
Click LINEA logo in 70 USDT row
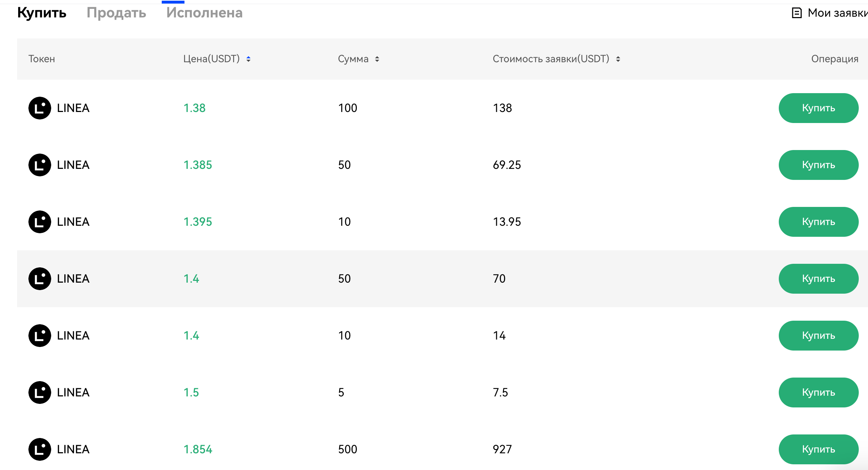(40, 279)
